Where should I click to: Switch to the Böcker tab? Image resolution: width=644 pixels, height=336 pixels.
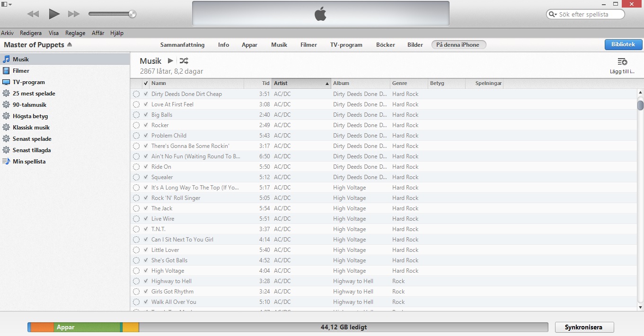click(x=386, y=45)
